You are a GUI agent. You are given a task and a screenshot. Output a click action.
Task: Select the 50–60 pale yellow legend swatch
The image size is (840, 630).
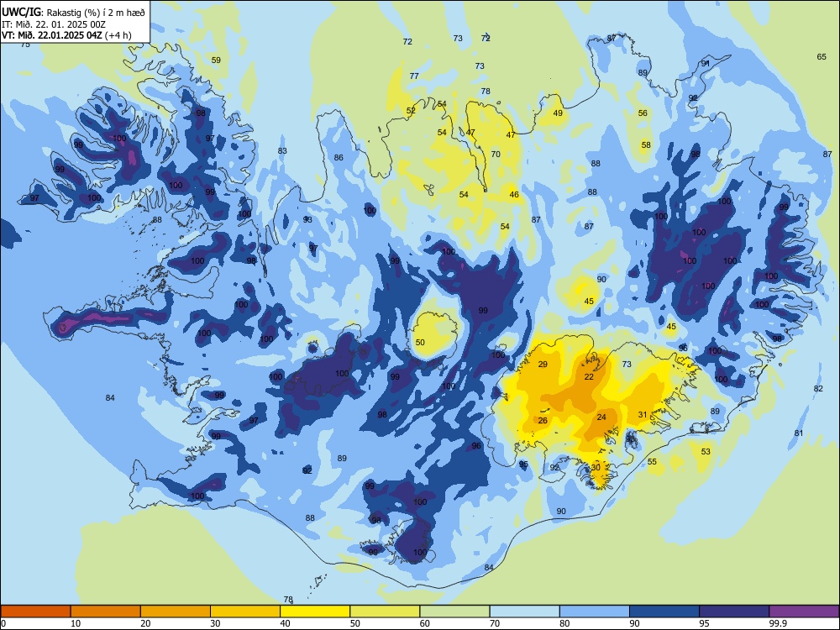click(x=385, y=612)
